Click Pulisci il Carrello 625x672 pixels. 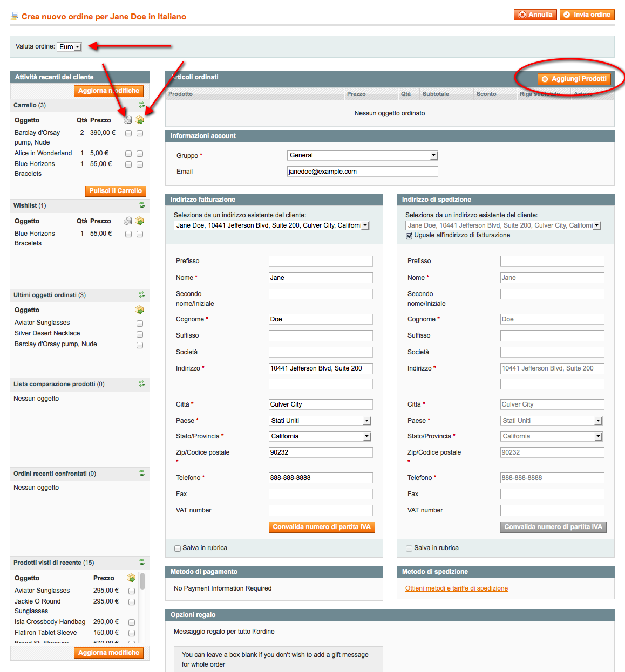click(116, 190)
